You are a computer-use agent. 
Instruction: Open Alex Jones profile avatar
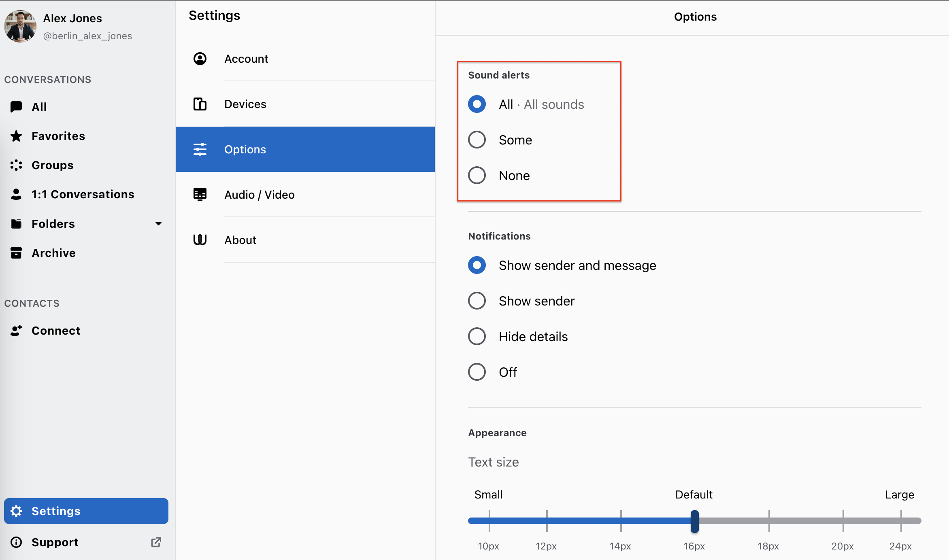[x=20, y=26]
